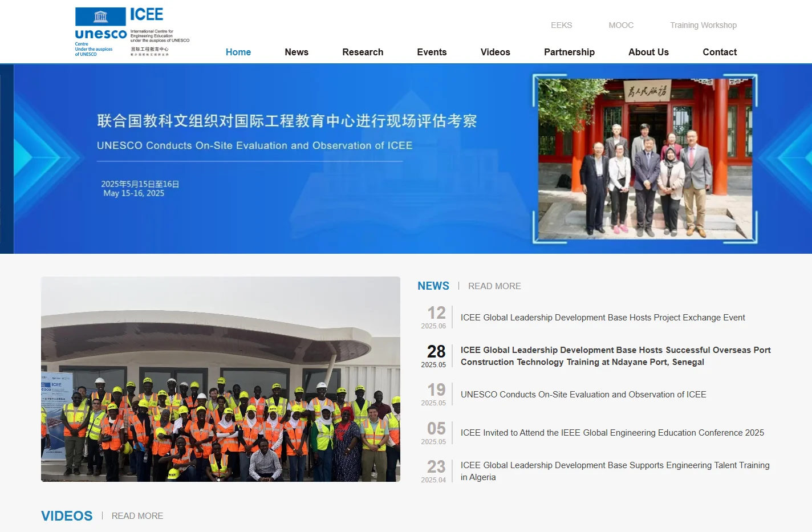Click the "12" date of 2025.06
The image size is (812, 532).
pos(437,313)
